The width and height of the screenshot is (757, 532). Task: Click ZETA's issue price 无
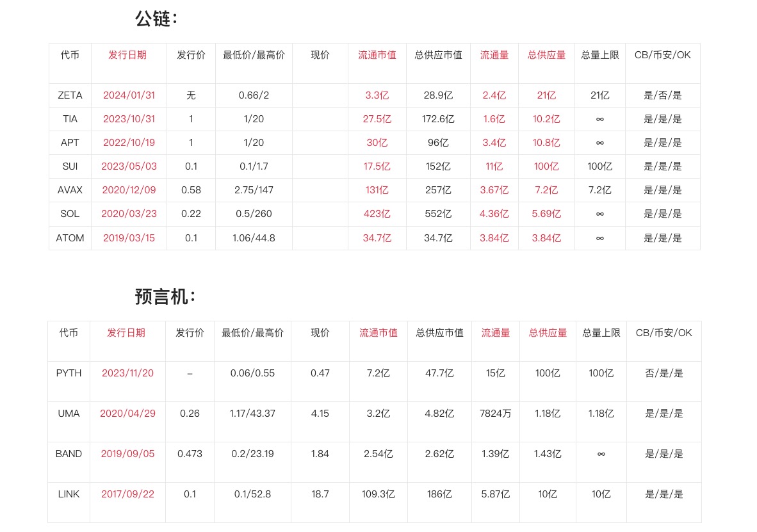click(x=191, y=95)
